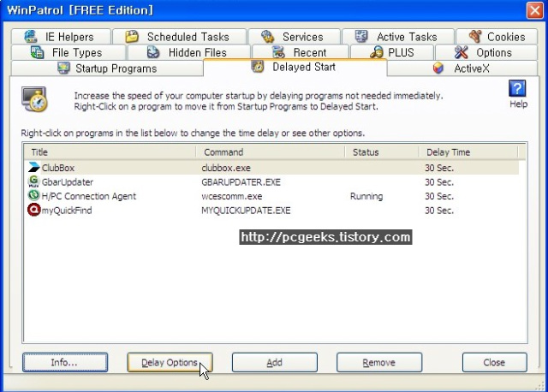Viewport: 548px width, 392px height.
Task: Go to the Cookies tab
Action: 497,36
